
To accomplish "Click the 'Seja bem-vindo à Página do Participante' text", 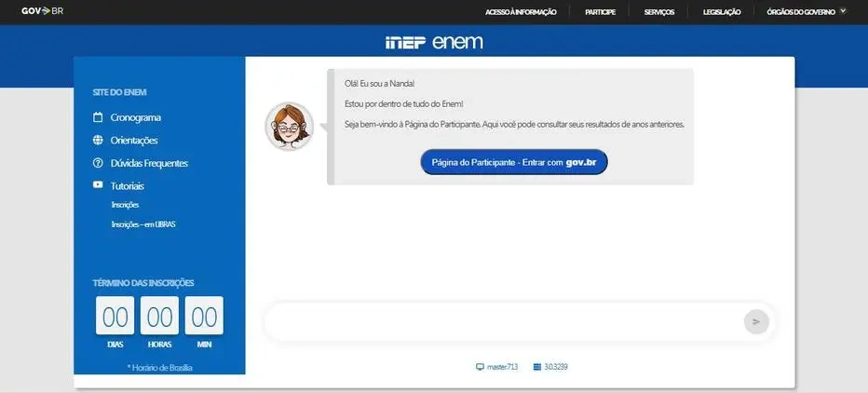I will 514,125.
